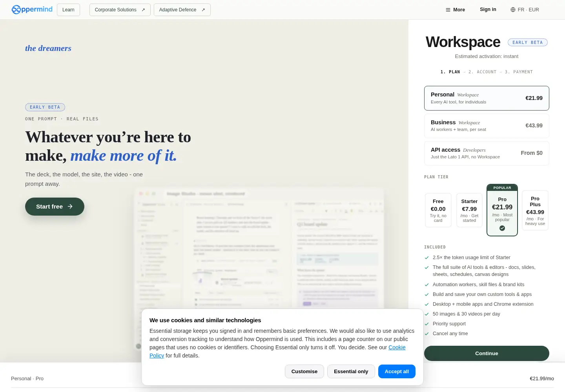Click the Pro tier checkmark icon

pos(502,228)
